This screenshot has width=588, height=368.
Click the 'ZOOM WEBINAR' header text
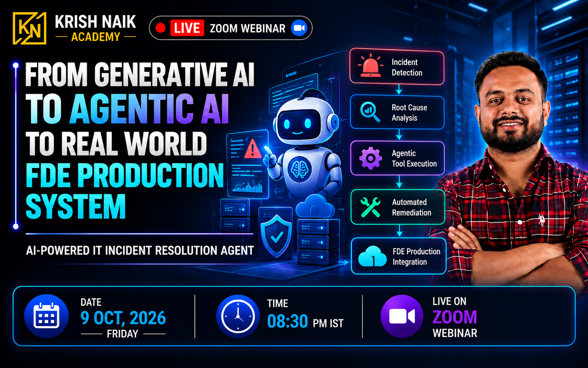click(248, 29)
